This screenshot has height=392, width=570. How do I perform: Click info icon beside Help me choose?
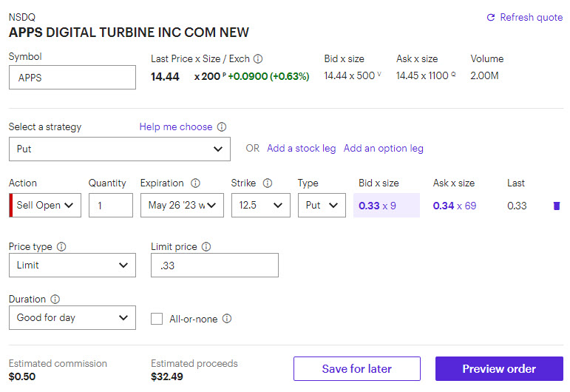(x=222, y=127)
